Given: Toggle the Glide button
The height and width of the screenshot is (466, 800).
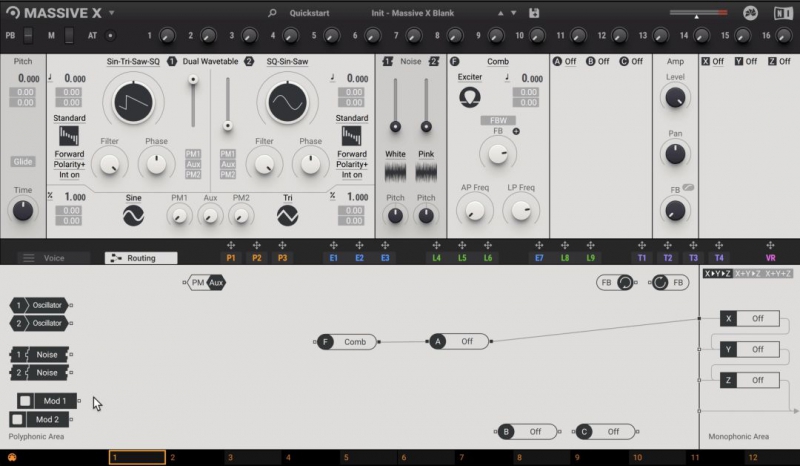Looking at the screenshot, I should click(x=22, y=161).
